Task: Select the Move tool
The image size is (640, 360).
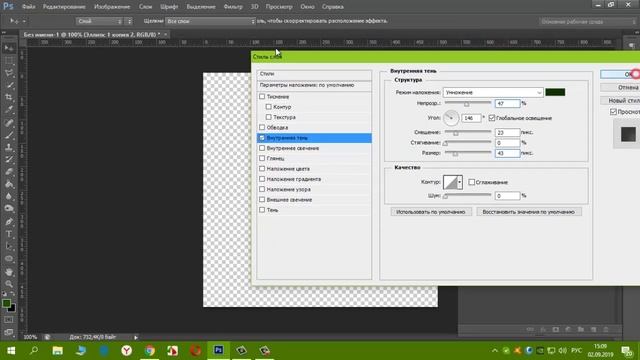Action: [x=9, y=48]
